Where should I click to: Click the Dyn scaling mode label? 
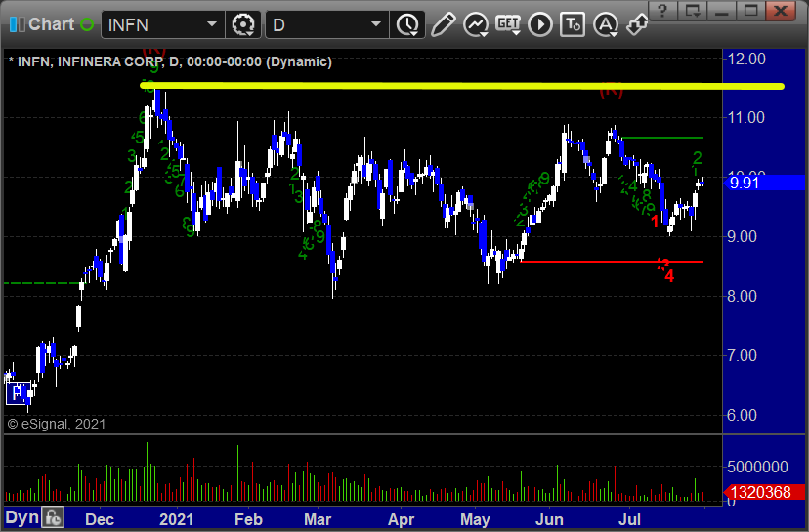(x=22, y=517)
